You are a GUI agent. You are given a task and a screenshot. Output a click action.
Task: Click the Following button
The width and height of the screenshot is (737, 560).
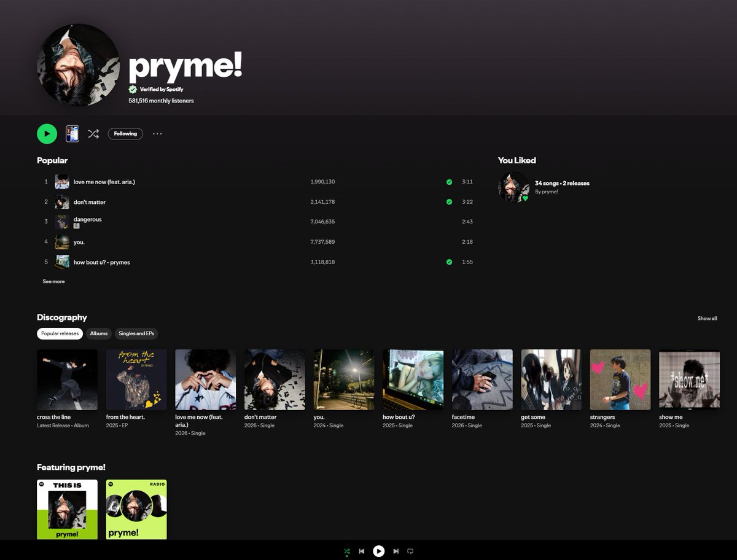125,134
